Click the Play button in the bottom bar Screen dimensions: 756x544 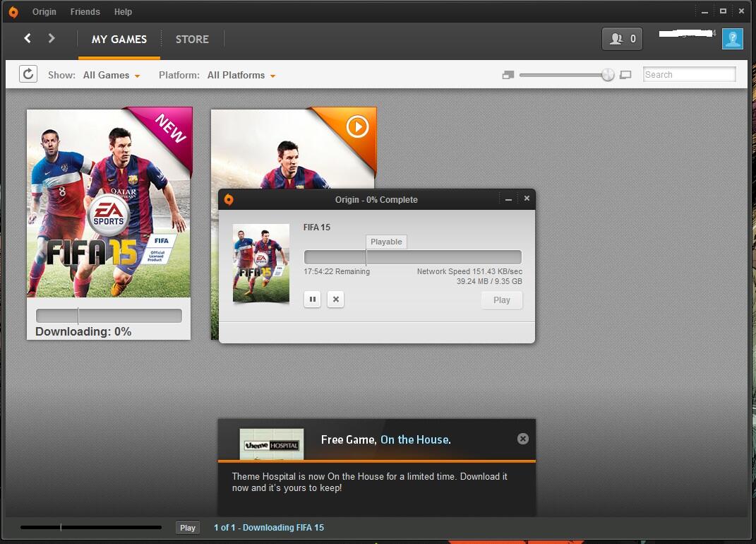coord(188,528)
